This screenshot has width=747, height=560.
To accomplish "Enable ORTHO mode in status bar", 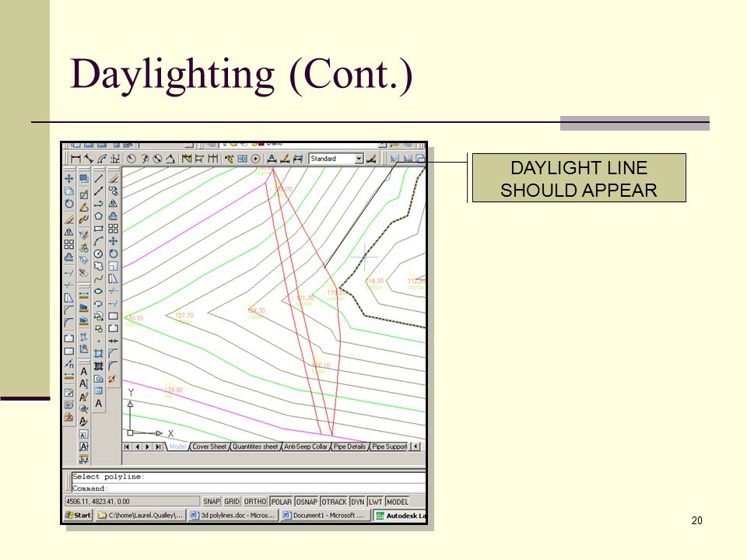I will [x=255, y=502].
